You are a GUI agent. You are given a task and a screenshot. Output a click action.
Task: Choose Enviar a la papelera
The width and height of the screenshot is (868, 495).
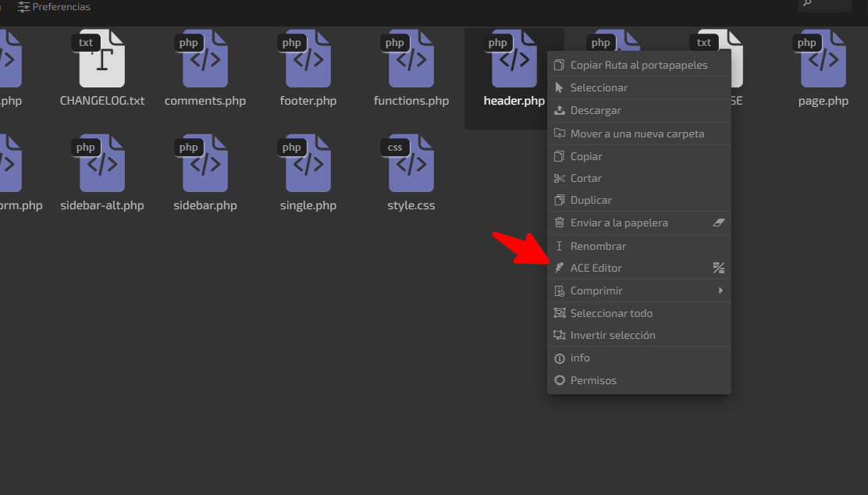[639, 223]
